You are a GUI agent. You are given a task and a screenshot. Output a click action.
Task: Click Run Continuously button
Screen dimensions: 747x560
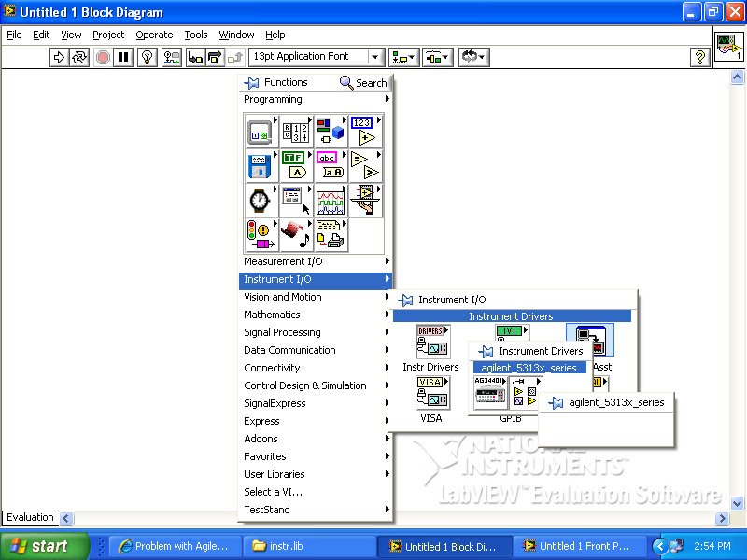tap(79, 58)
